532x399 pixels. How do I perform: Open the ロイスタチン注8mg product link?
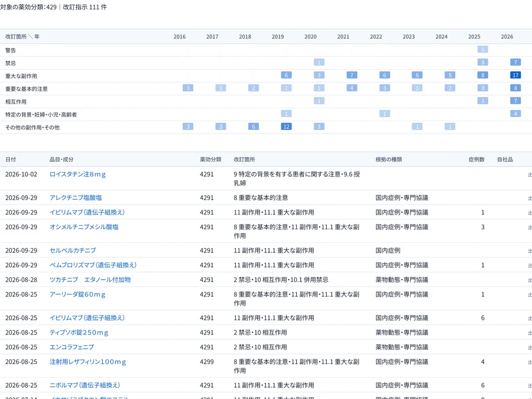(x=77, y=174)
